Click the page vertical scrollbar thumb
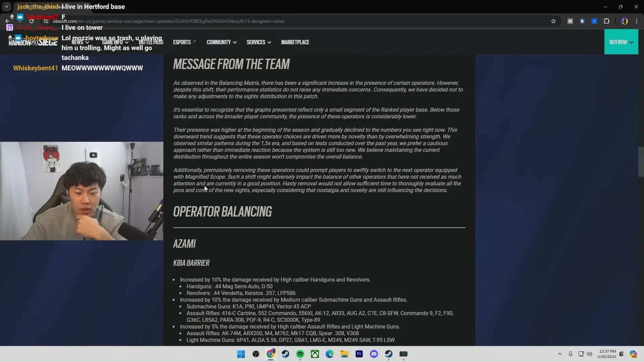The width and height of the screenshot is (644, 362). 641,162
